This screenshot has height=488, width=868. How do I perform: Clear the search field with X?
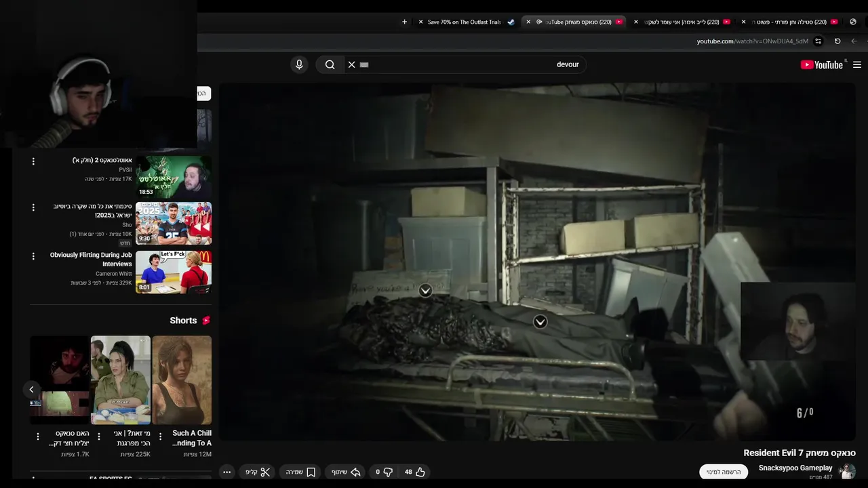pyautogui.click(x=351, y=64)
